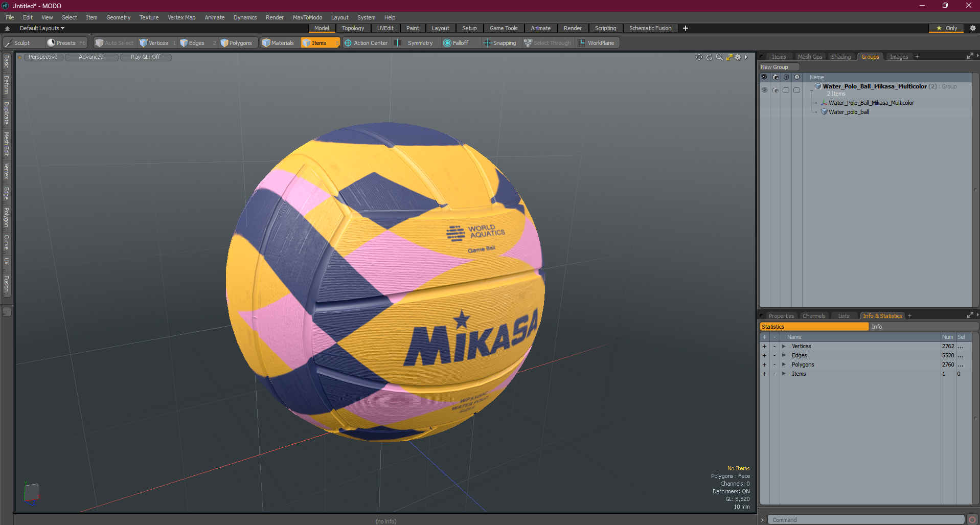Toggle Auto Select option
Viewport: 980px width, 525px height.
point(115,43)
